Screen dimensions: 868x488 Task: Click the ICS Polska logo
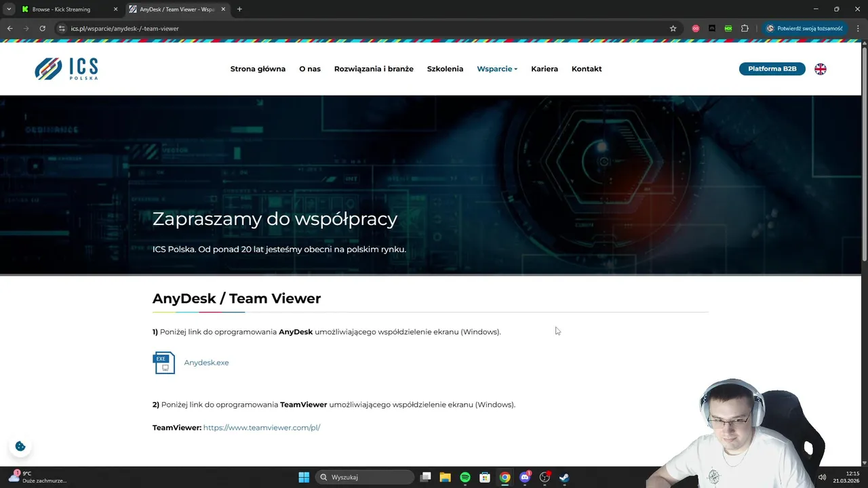(x=66, y=68)
